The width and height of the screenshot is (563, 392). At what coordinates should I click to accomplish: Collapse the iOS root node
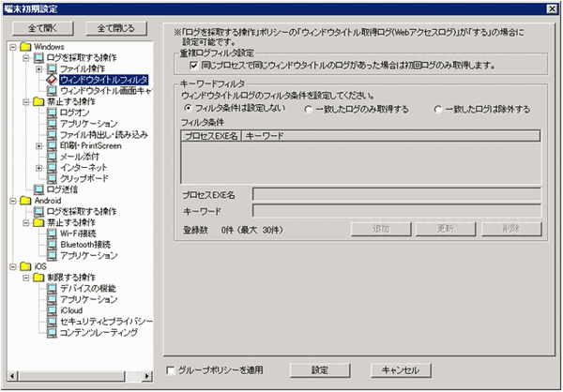[13, 266]
